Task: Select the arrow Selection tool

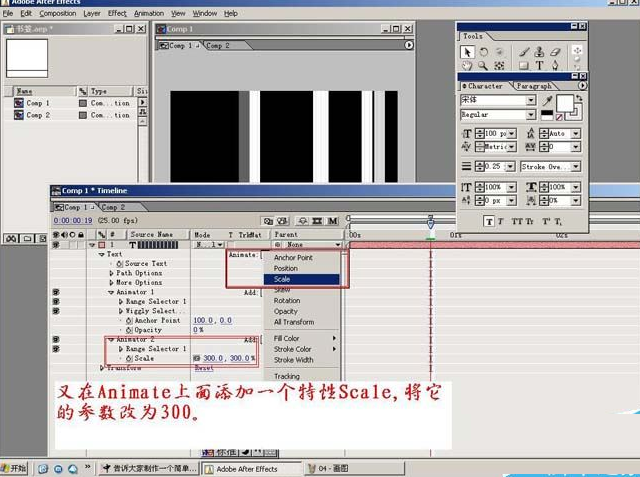Action: (x=467, y=52)
